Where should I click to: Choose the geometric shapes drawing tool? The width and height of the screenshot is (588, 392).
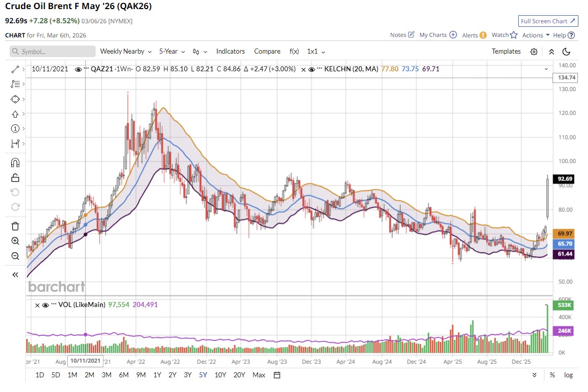[15, 99]
